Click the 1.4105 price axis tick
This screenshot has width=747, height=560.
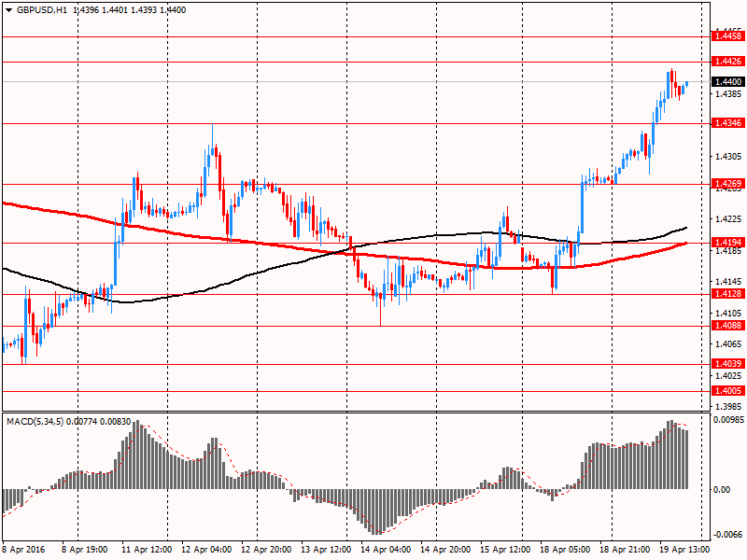click(x=728, y=313)
